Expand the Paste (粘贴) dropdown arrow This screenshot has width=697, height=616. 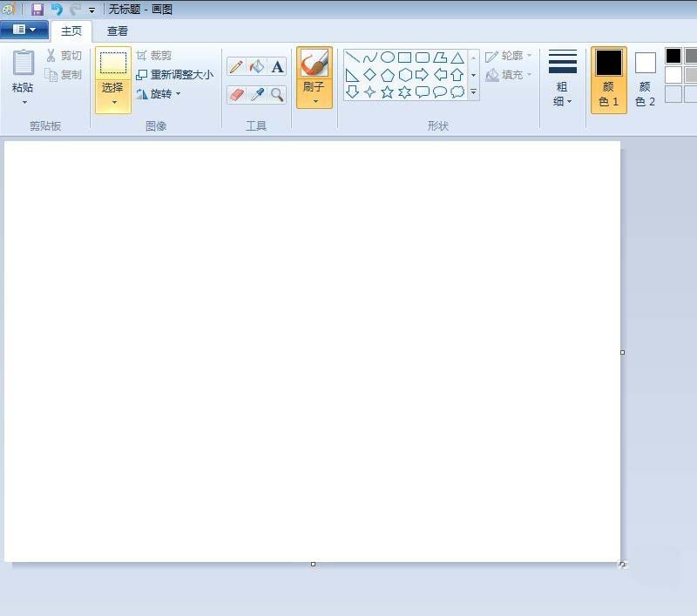(24, 103)
